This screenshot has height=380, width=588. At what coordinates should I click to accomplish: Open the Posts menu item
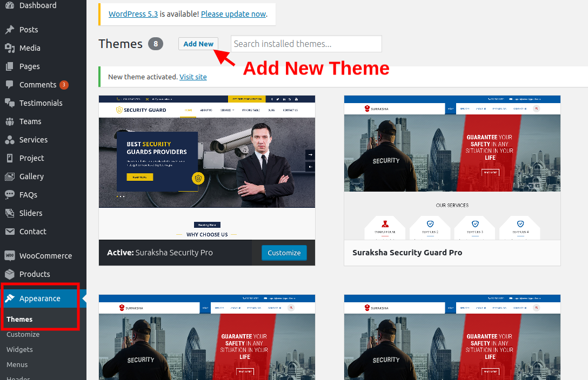(29, 30)
